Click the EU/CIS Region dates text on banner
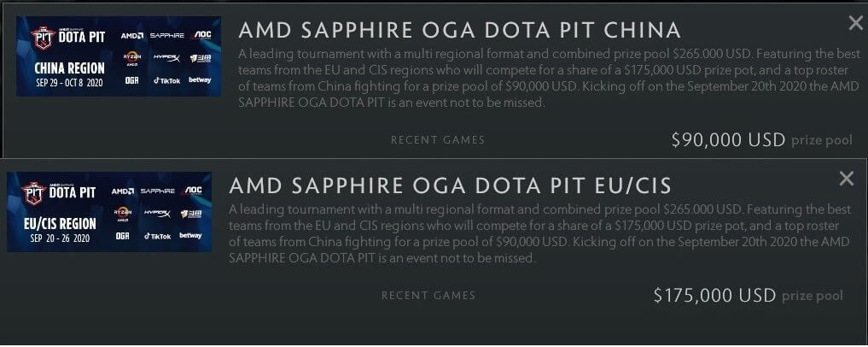The height and width of the screenshot is (347, 868). pos(58,236)
